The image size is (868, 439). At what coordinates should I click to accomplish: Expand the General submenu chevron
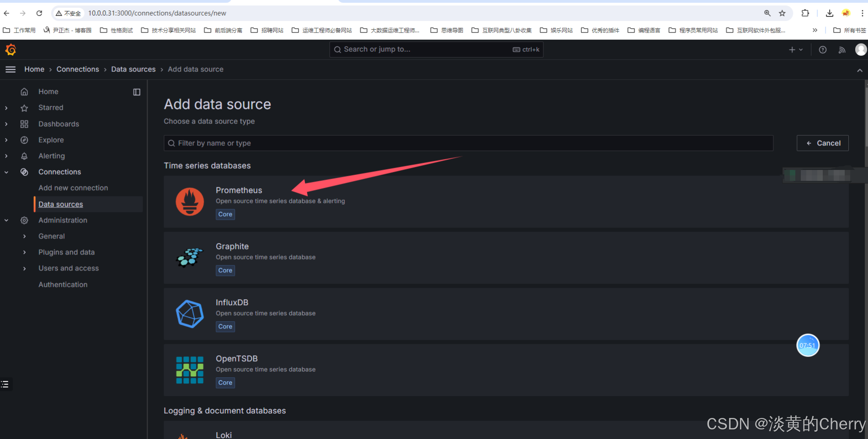(24, 236)
